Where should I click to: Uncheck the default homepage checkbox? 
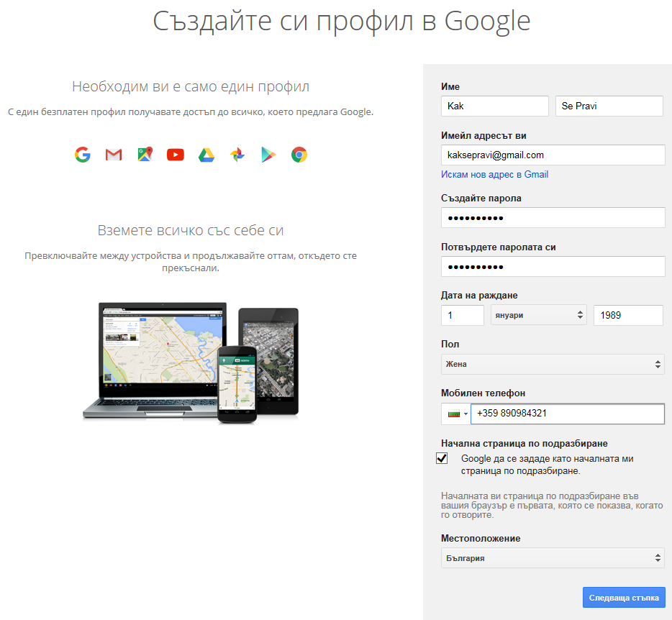coord(442,459)
